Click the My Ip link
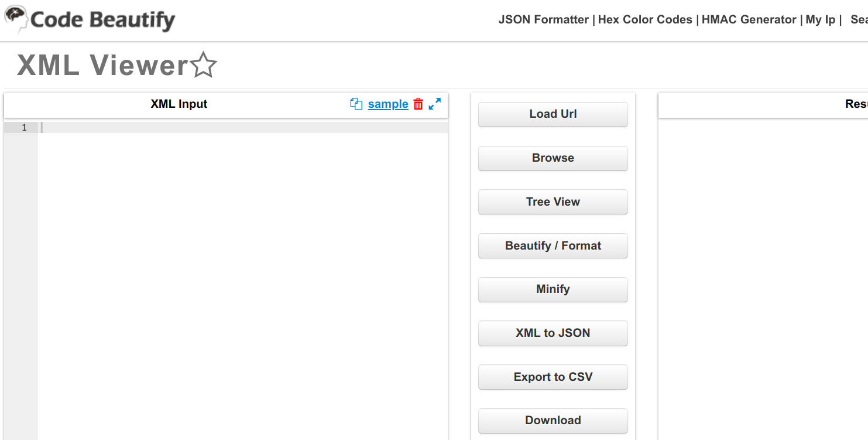 (821, 19)
